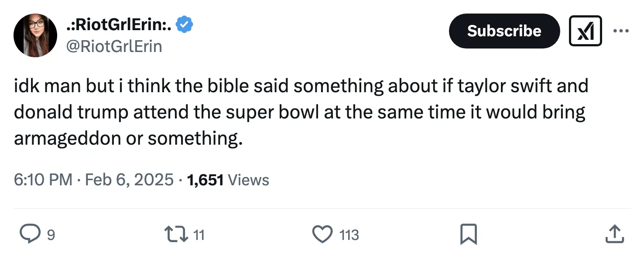Screen dimensions: 644x257
Task: Open the three-dot more options menu
Action: [621, 31]
